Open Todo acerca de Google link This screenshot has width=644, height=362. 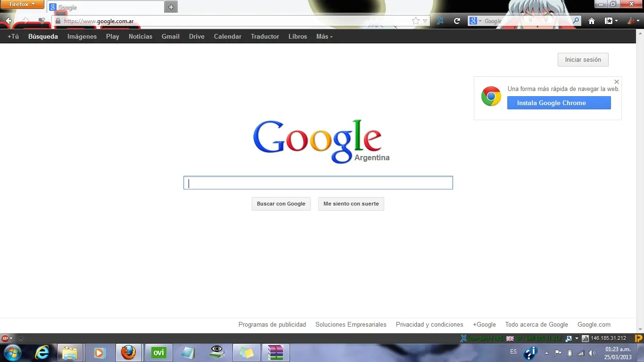537,324
